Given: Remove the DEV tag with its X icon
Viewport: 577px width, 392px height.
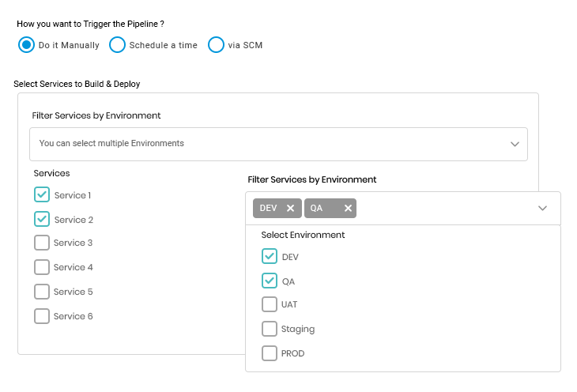Looking at the screenshot, I should (290, 209).
